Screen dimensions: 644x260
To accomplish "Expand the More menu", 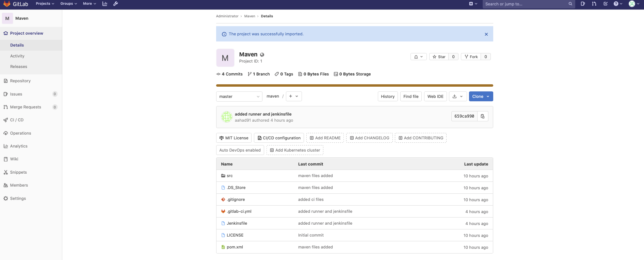I will tap(90, 4).
